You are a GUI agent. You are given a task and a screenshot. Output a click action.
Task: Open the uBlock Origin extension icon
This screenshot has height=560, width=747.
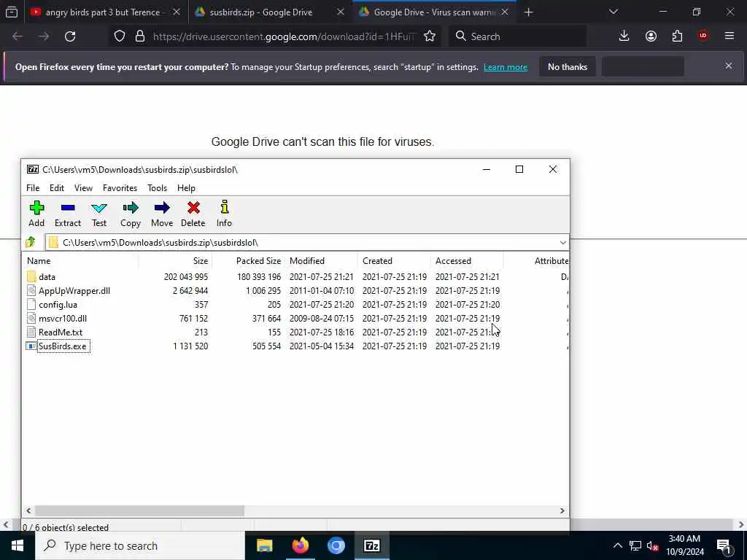click(x=703, y=36)
